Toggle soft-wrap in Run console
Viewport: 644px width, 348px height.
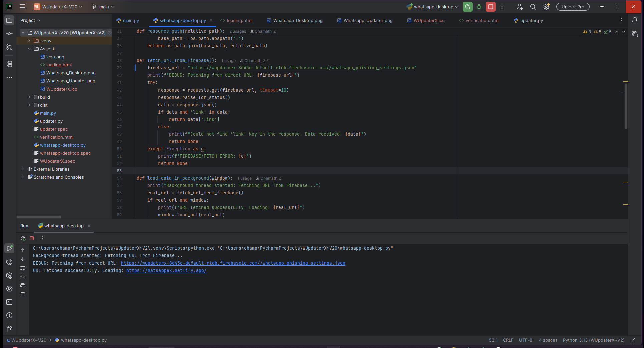(x=23, y=268)
